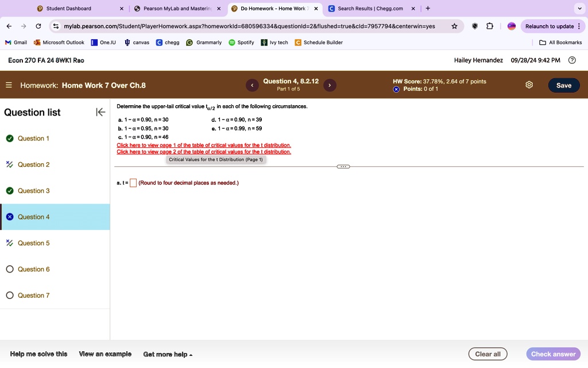Image resolution: width=588 pixels, height=368 pixels.
Task: Switch to Pearson MyLab and Mastering tab
Action: click(x=177, y=8)
